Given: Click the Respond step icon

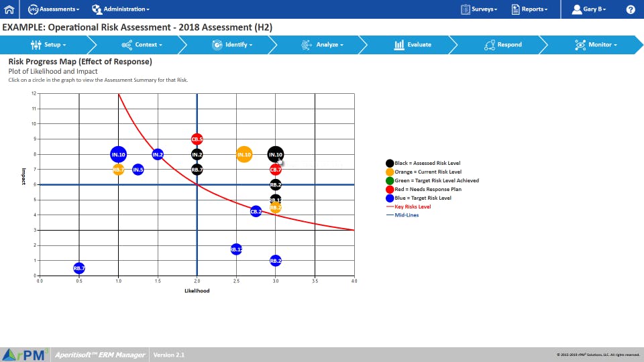Looking at the screenshot, I should 489,45.
